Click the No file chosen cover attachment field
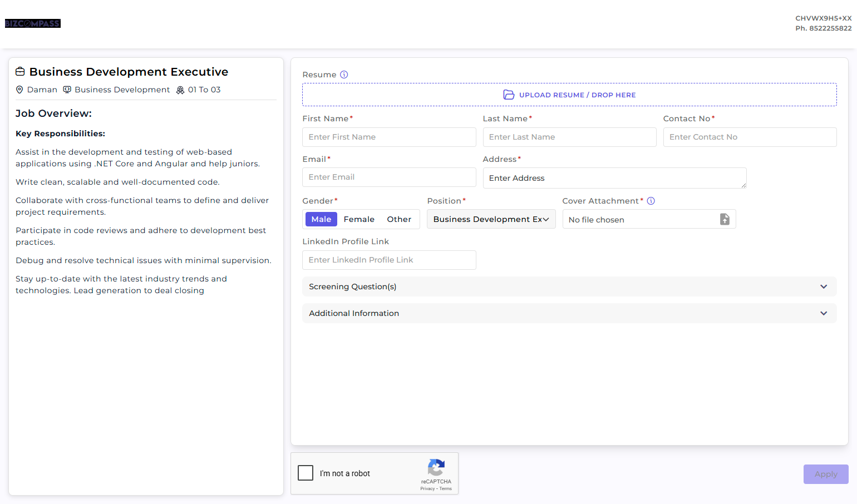 tap(649, 219)
